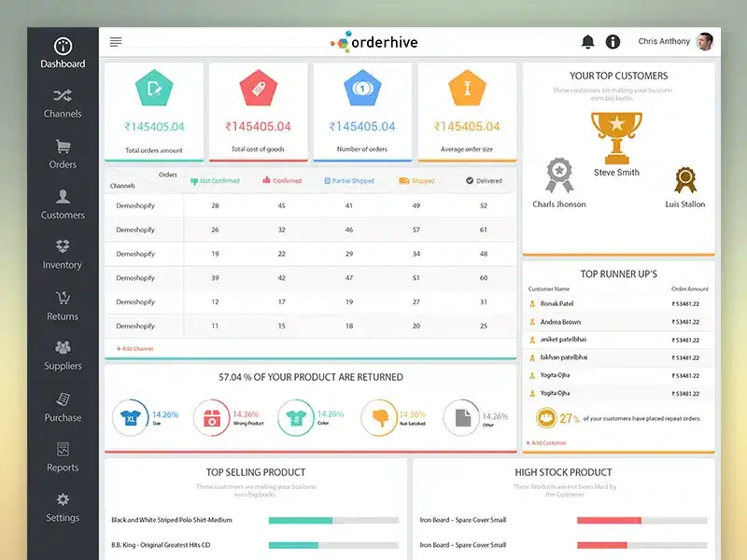Select the aniket patelbhai row
The image size is (747, 560).
coord(618,340)
